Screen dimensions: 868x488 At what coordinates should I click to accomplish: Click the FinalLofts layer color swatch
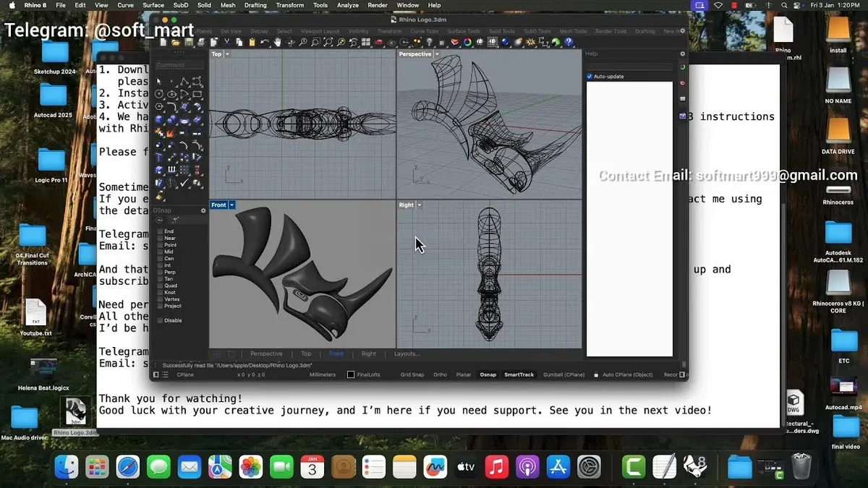351,374
